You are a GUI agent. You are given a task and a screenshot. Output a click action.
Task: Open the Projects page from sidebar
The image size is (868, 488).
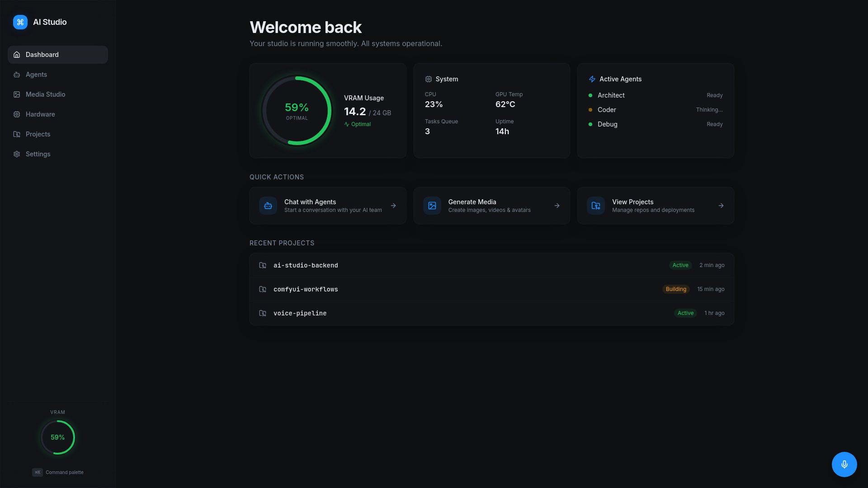(x=58, y=134)
